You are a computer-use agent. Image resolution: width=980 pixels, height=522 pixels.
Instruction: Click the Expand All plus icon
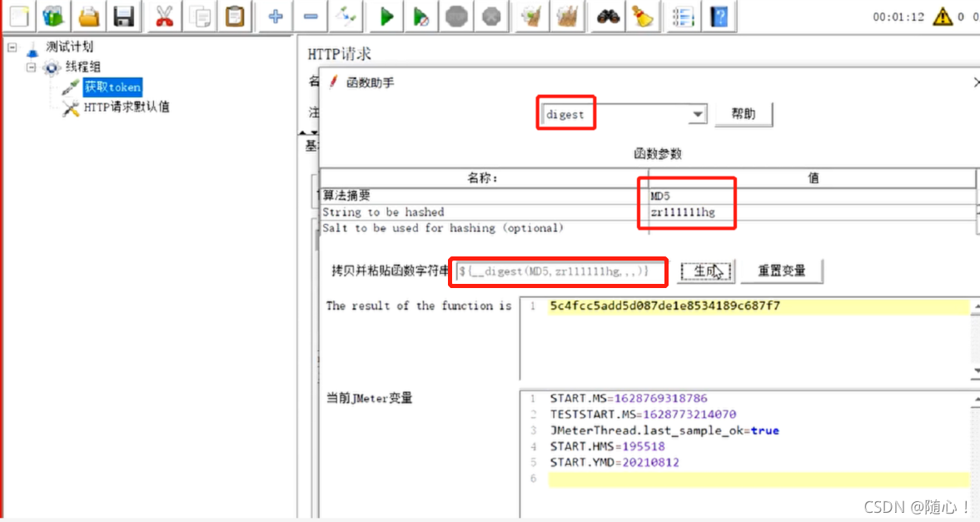click(x=275, y=16)
